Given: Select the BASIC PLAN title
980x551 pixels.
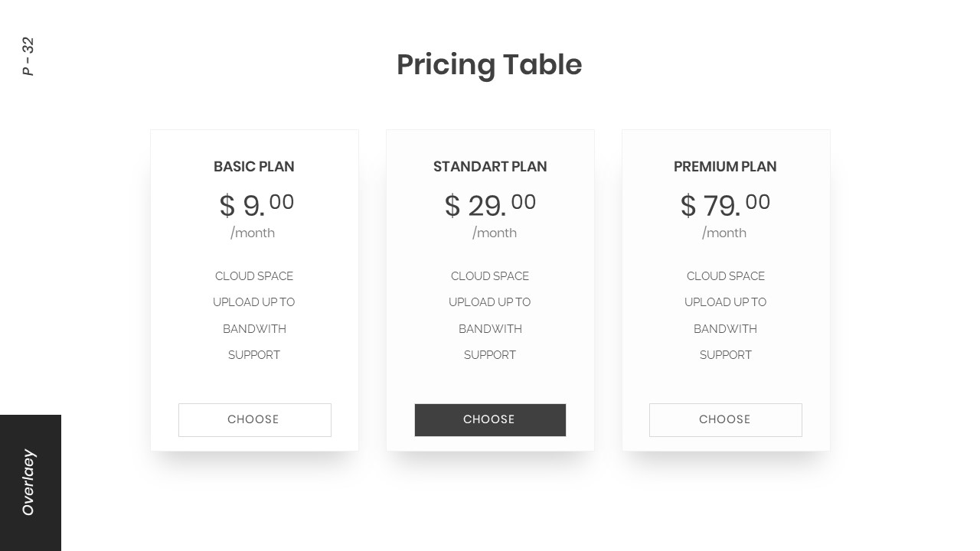Looking at the screenshot, I should click(x=254, y=167).
